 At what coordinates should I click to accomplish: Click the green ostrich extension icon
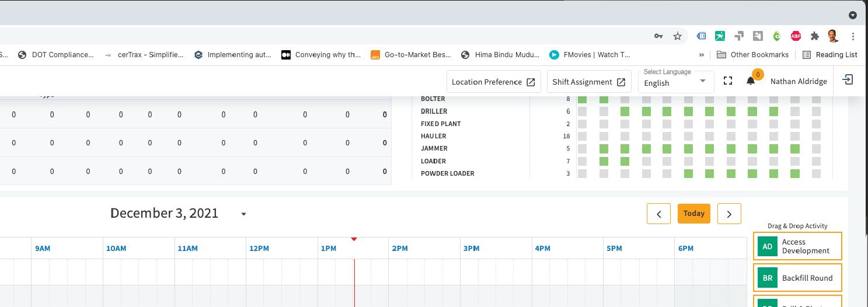click(x=720, y=36)
